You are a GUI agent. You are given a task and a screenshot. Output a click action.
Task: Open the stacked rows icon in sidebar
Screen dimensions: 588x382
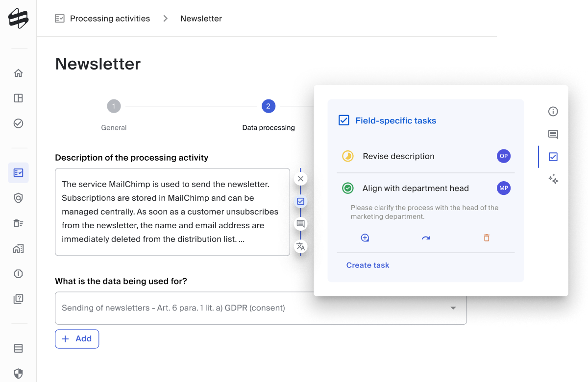pos(18,349)
